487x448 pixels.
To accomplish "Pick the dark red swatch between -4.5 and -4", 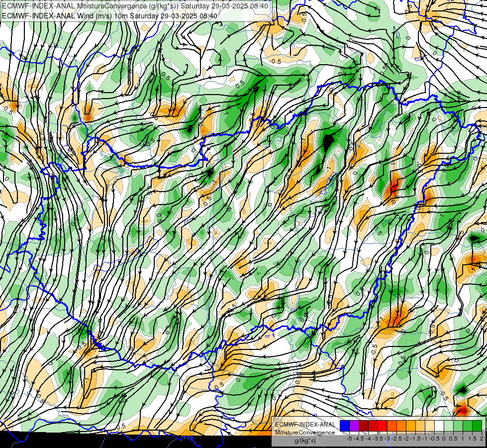I will click(x=364, y=426).
